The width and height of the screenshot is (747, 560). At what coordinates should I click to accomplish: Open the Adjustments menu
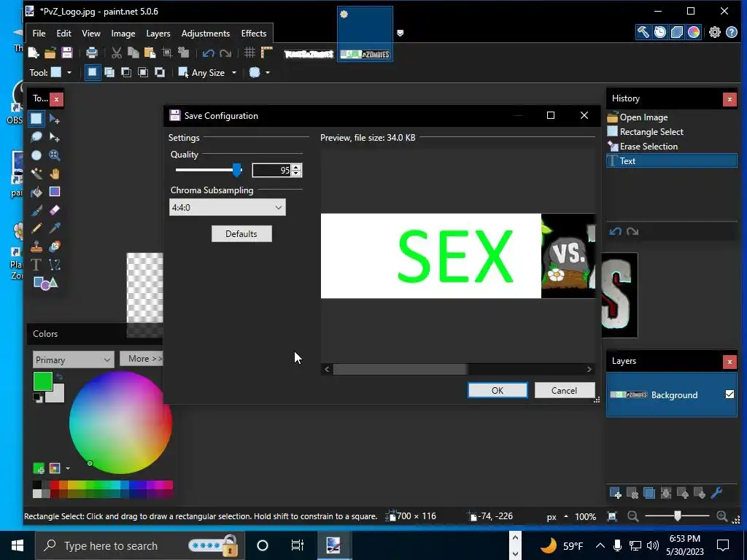point(205,34)
